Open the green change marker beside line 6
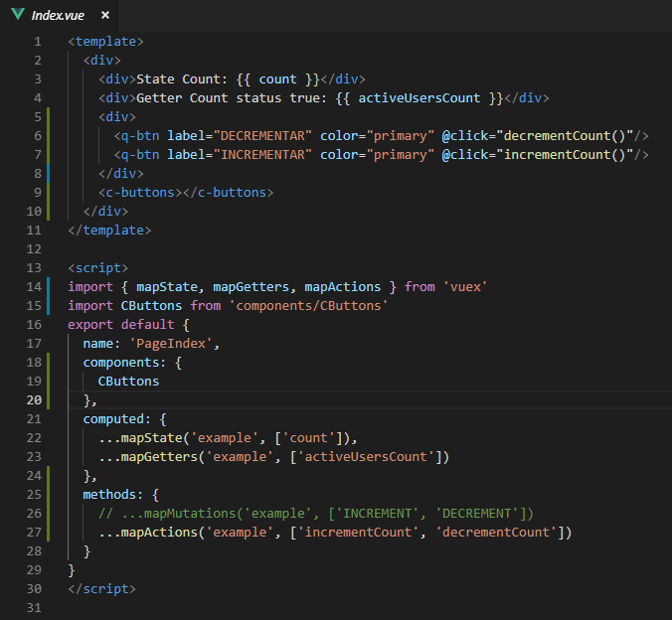The width and height of the screenshot is (672, 620). [x=49, y=135]
